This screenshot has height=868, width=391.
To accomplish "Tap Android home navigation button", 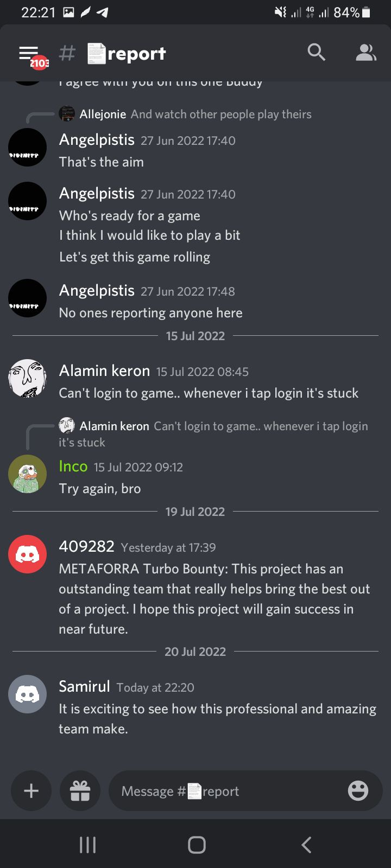I will pyautogui.click(x=197, y=845).
